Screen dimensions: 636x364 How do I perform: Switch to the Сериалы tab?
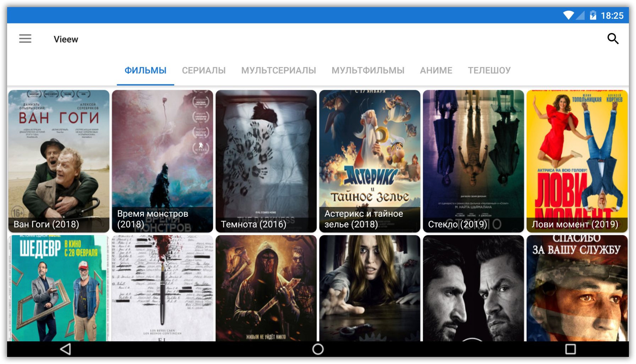click(x=204, y=71)
